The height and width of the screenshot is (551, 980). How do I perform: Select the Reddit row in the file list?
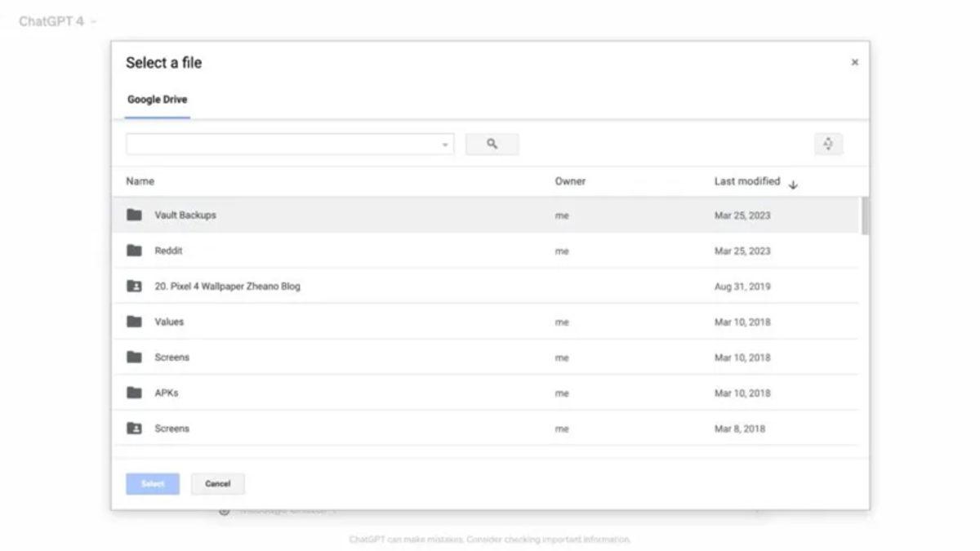(x=327, y=251)
